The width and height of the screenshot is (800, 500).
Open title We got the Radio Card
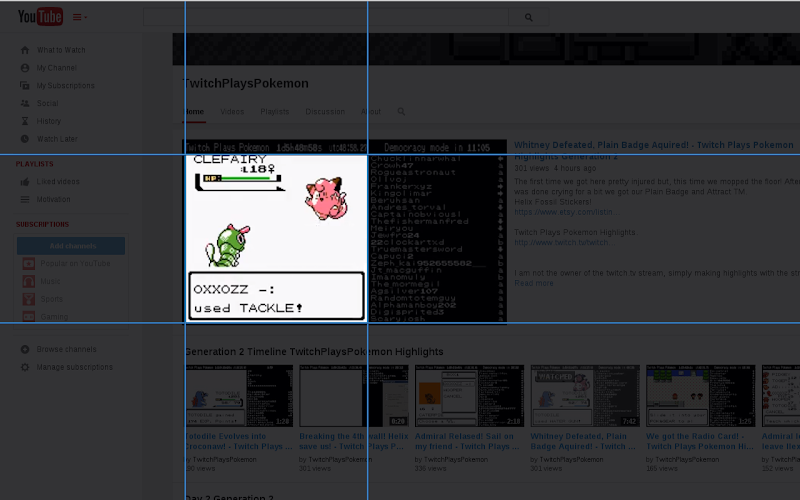700,442
